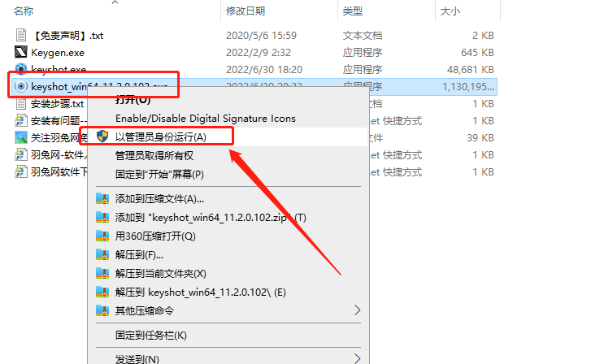Click the size value 645 KB
The image size is (600, 364).
pyautogui.click(x=477, y=52)
